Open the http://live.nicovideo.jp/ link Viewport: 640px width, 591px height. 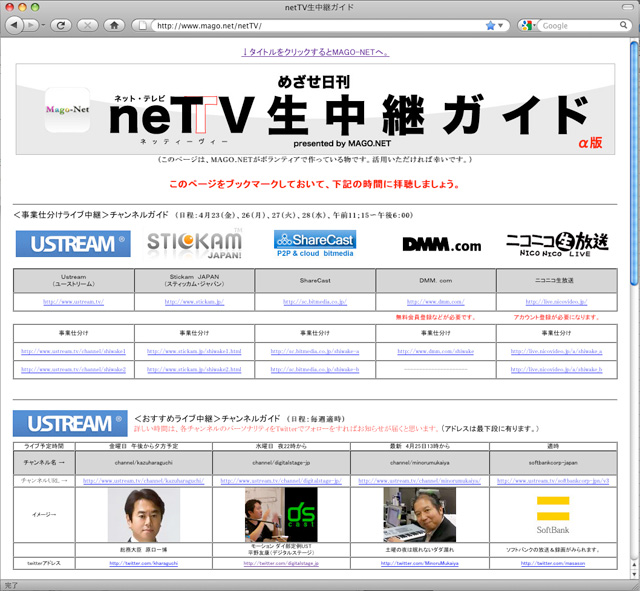(556, 302)
